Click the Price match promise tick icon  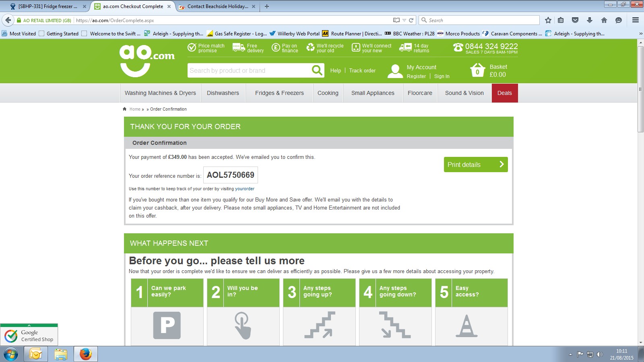192,47
